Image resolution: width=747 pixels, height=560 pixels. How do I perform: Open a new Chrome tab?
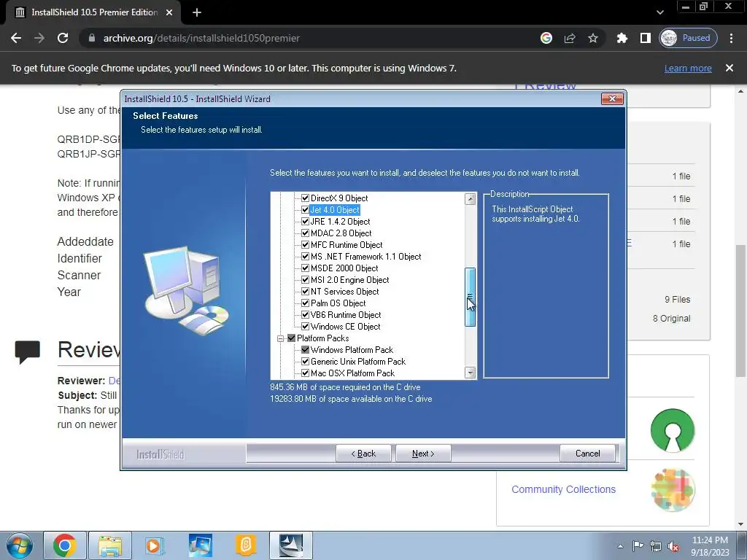(x=197, y=12)
